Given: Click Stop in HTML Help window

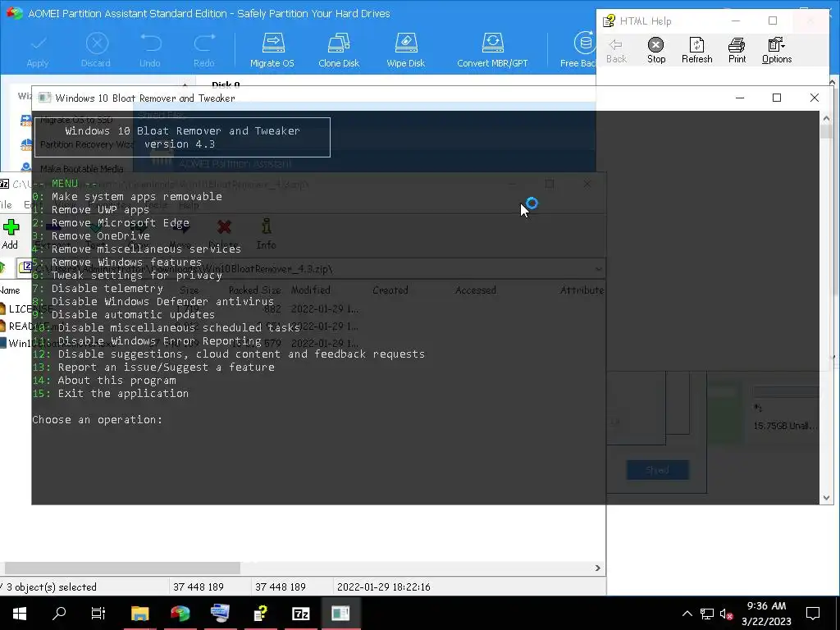Looking at the screenshot, I should pos(656,51).
